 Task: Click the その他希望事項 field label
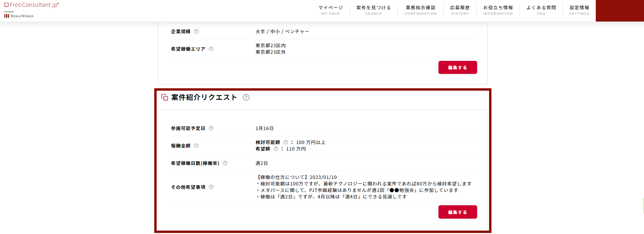pos(188,187)
